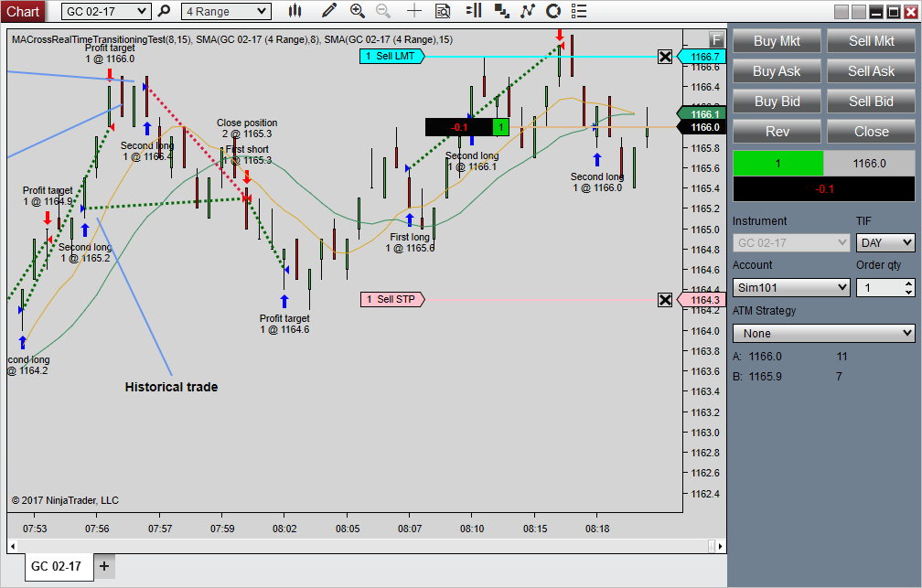922x588 pixels.
Task: Click the Rev button
Action: pyautogui.click(x=777, y=132)
